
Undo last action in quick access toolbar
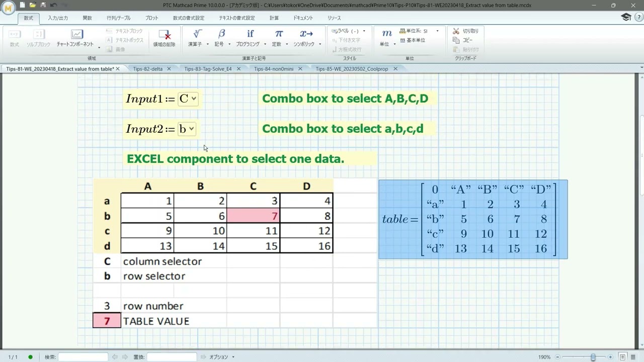53,5
